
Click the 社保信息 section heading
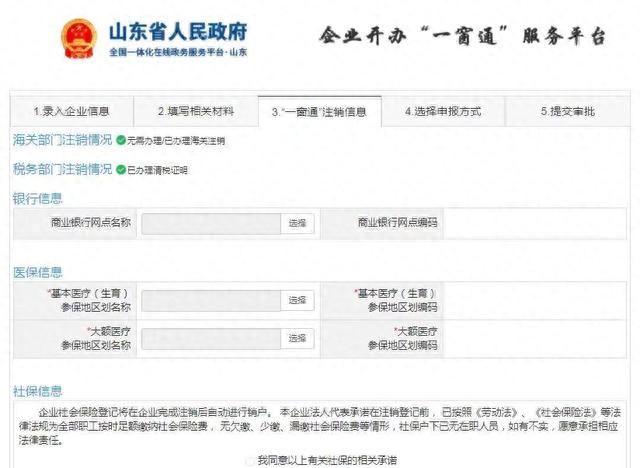click(38, 392)
